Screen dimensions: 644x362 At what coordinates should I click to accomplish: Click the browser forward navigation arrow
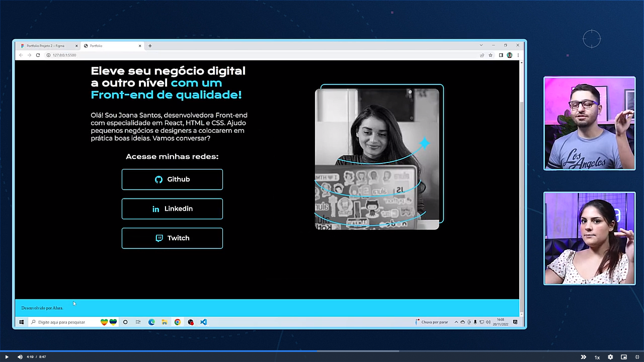point(29,55)
